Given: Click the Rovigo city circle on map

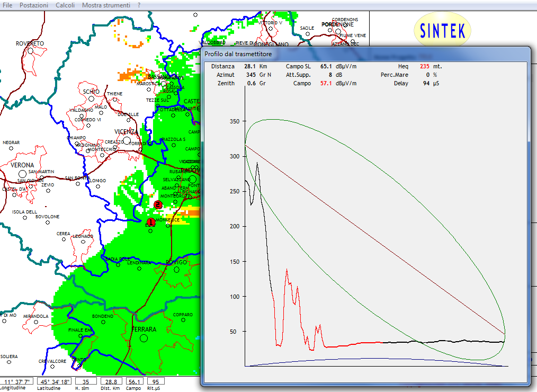Looking at the screenshot, I should [176, 270].
